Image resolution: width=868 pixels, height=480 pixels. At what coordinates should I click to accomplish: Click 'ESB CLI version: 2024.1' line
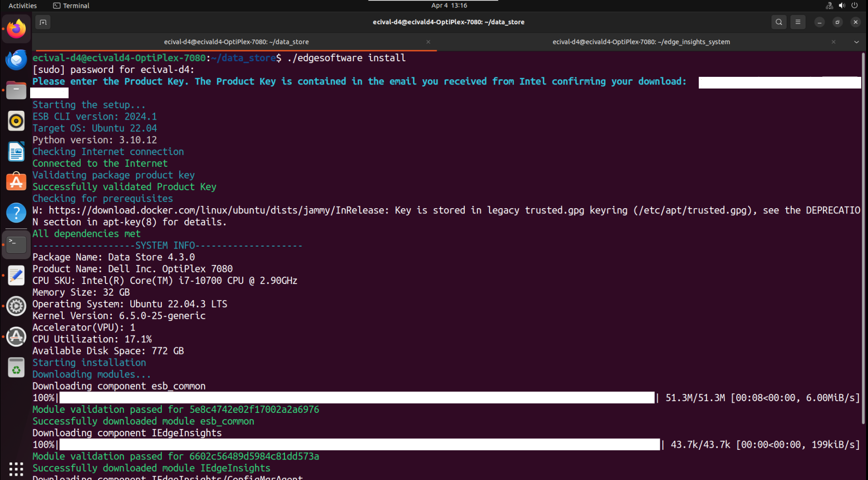tap(95, 116)
